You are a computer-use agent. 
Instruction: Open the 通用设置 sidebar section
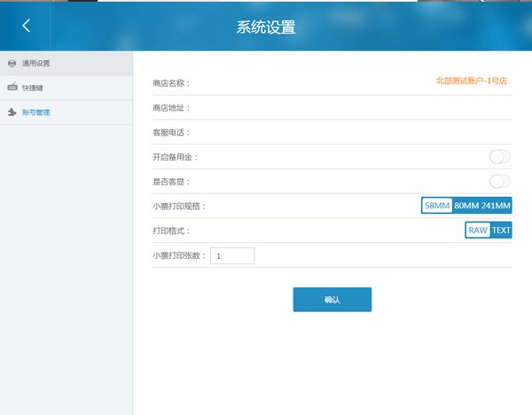click(36, 63)
